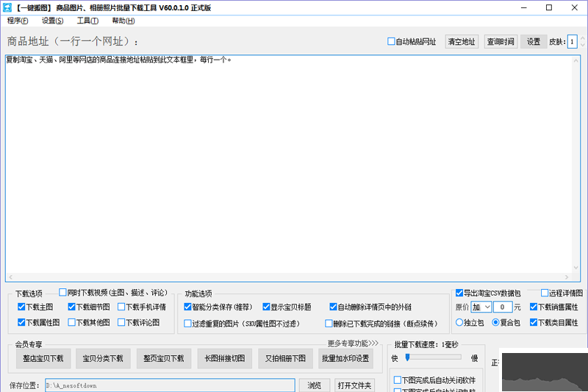
Task: Click the 皮肤 number field
Action: click(x=572, y=42)
